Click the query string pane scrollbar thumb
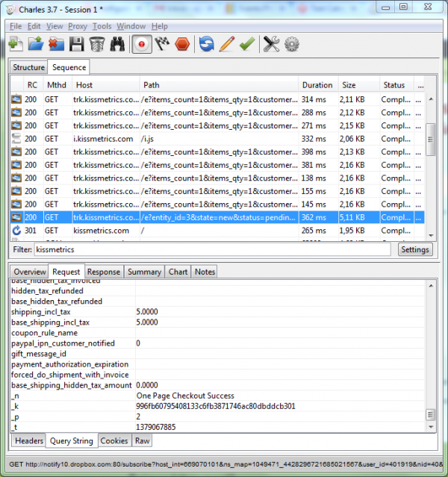Screen dimensions: 448x477 point(431,414)
